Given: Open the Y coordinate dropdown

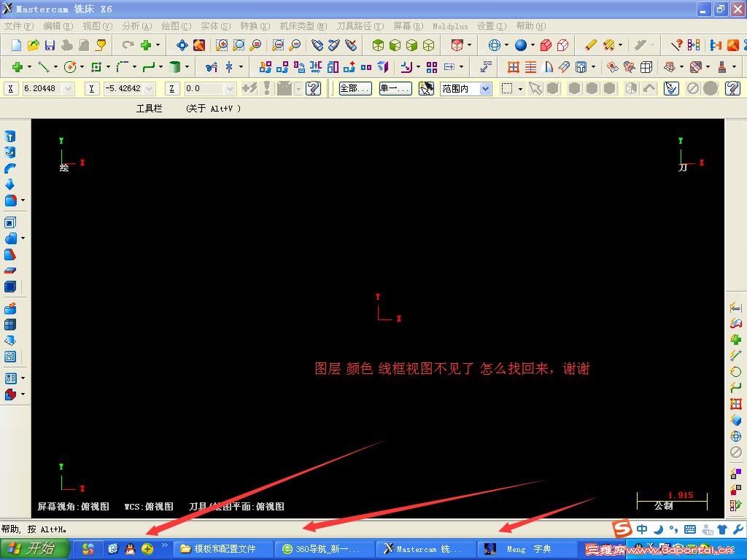Looking at the screenshot, I should [149, 88].
